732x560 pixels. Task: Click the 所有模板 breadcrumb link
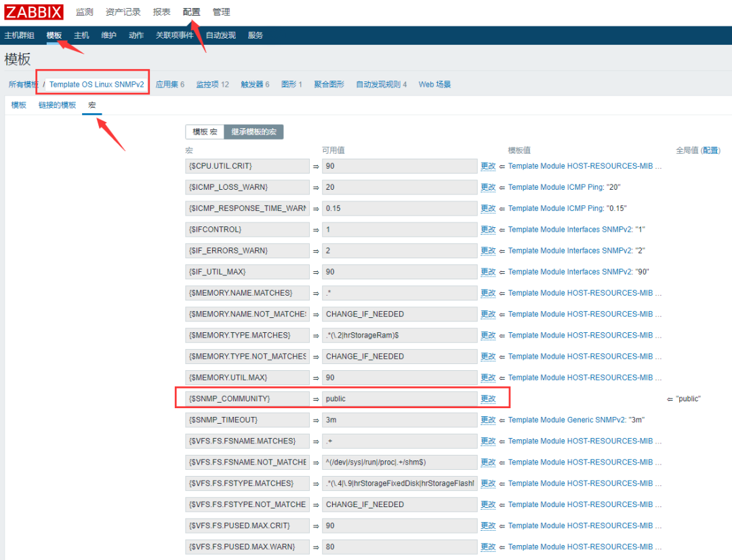pyautogui.click(x=23, y=85)
